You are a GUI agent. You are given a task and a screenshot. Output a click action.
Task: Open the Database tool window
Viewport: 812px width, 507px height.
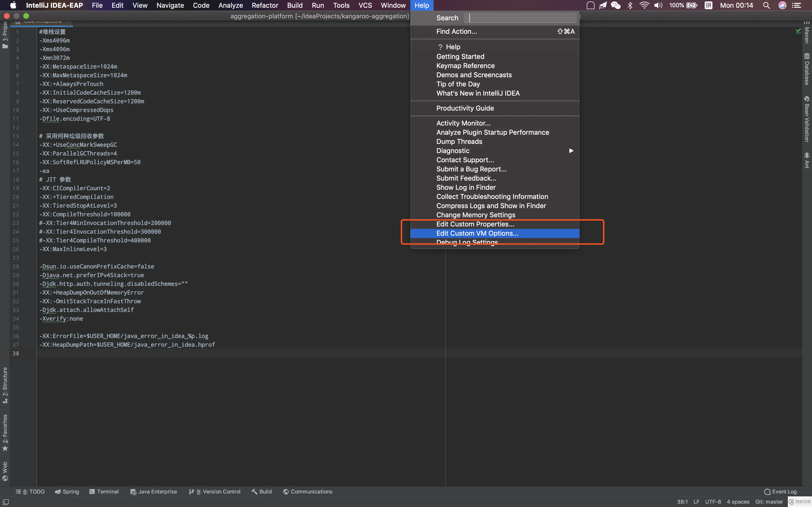point(807,69)
